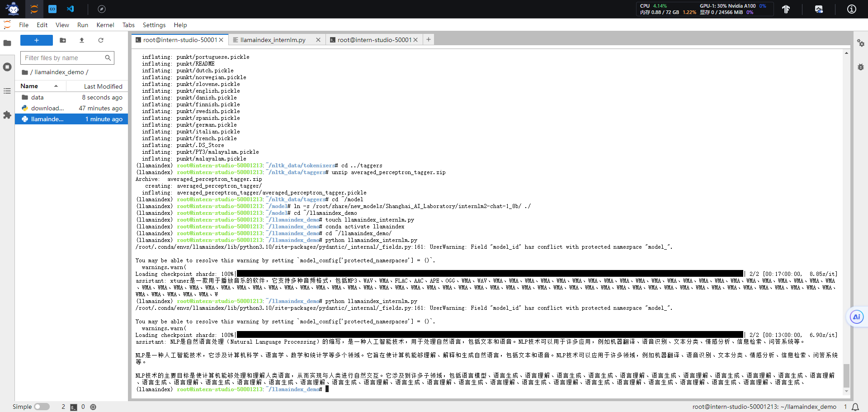868x412 pixels.
Task: Open the Edit menu
Action: point(42,25)
